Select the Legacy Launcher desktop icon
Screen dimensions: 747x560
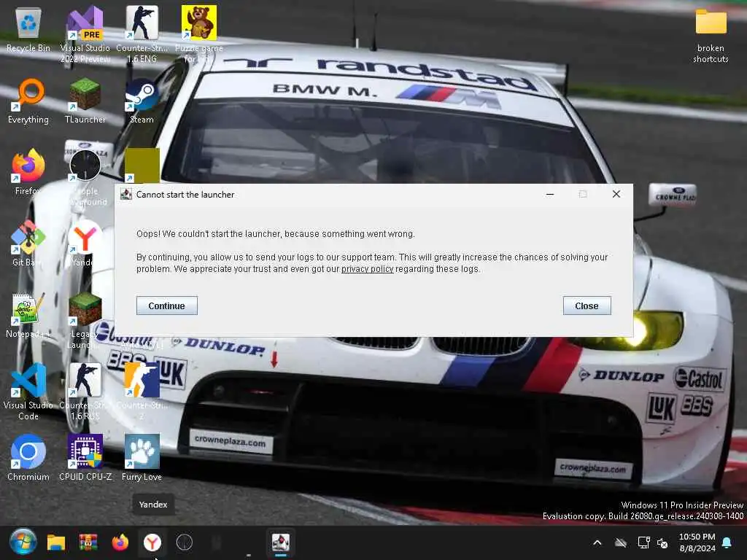click(85, 320)
